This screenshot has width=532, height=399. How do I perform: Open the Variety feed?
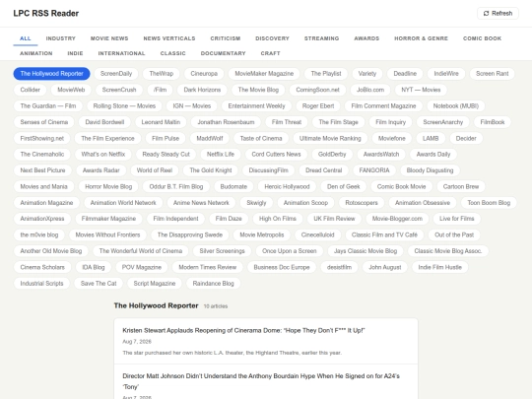367,74
